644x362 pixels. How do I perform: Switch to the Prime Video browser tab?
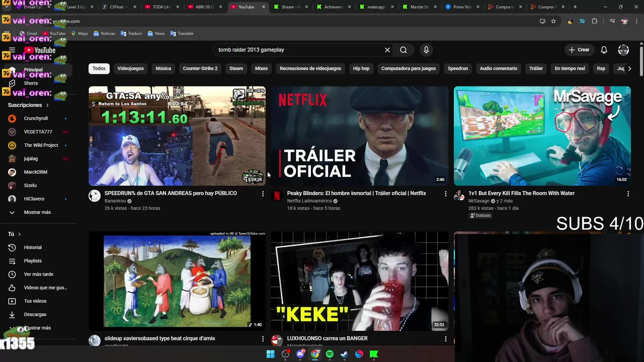(462, 7)
